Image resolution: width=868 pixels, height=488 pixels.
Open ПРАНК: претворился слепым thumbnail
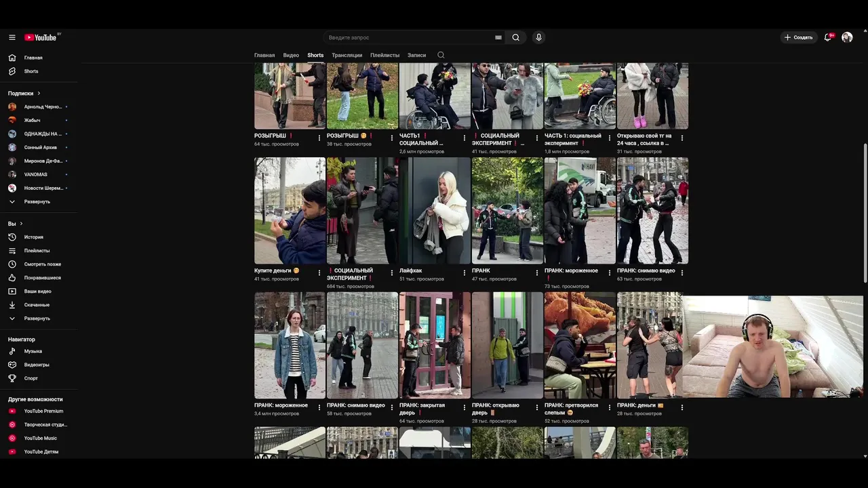pos(580,345)
